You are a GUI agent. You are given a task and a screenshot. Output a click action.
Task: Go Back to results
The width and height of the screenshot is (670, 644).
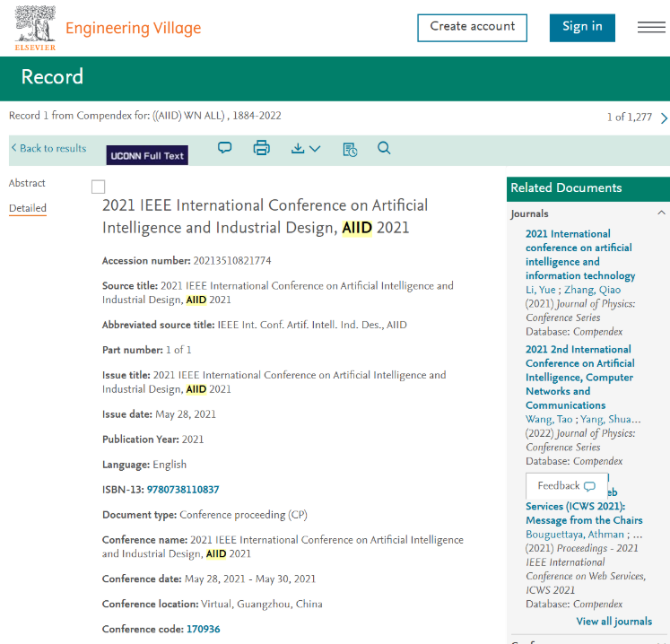48,148
